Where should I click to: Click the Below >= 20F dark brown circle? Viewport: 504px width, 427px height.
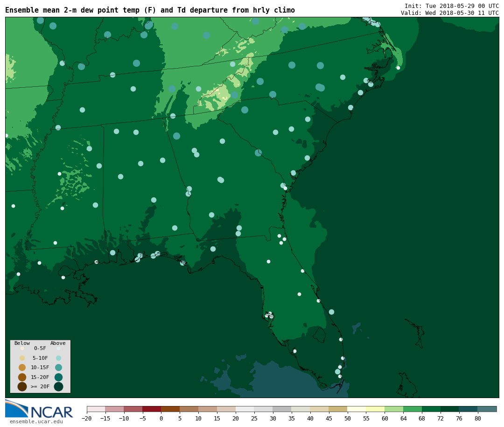point(22,386)
